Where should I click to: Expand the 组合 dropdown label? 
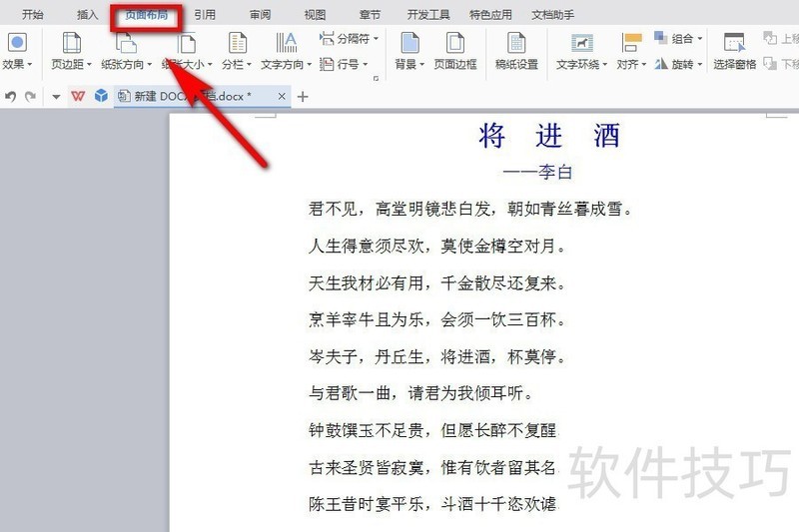687,38
